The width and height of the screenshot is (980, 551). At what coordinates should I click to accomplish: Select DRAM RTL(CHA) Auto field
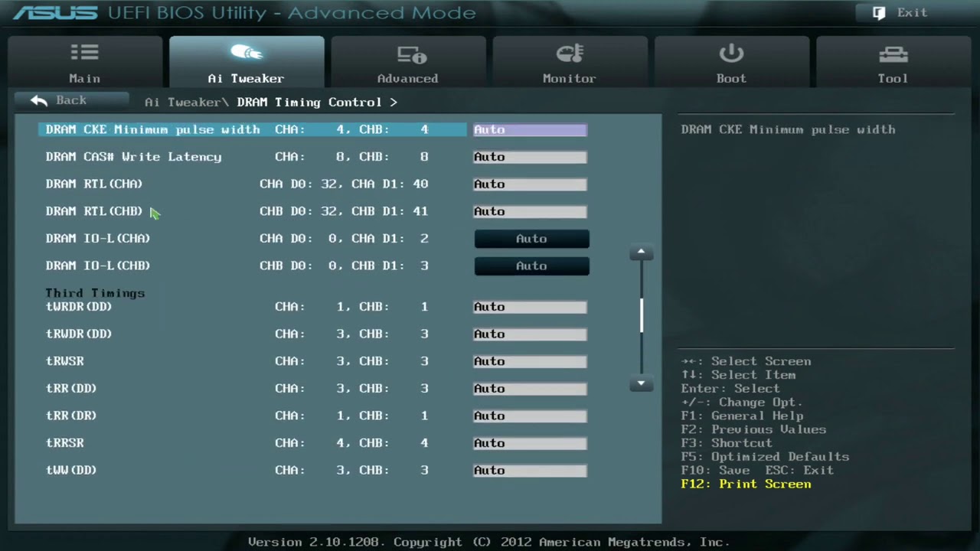[x=530, y=184]
